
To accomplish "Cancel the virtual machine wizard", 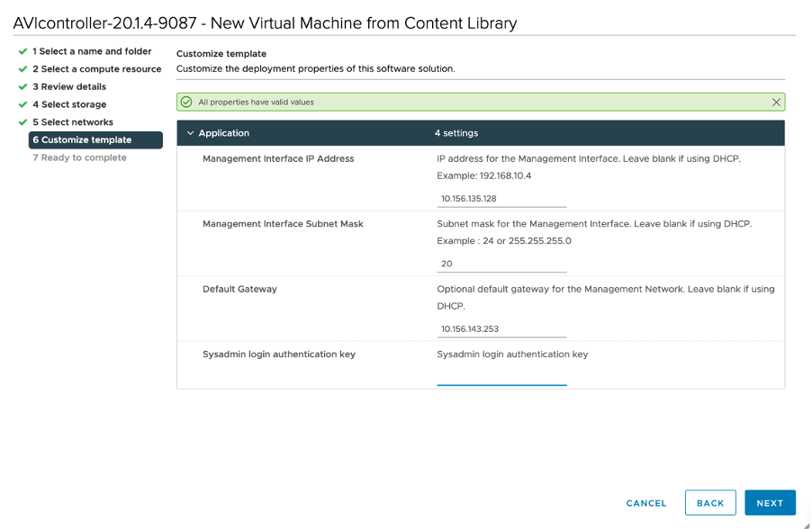I will (646, 503).
